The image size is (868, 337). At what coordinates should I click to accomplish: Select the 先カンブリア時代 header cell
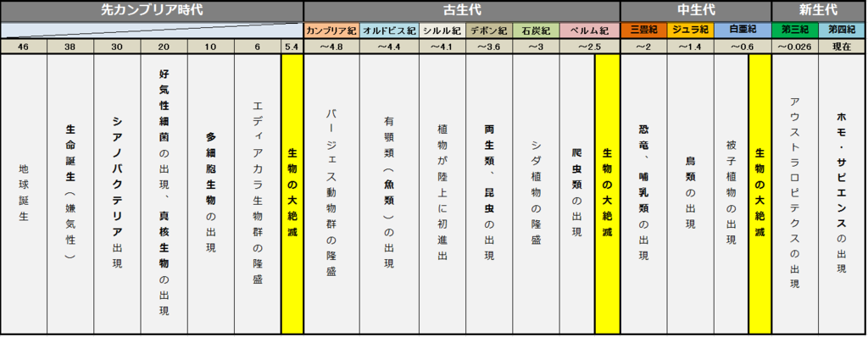pyautogui.click(x=152, y=10)
